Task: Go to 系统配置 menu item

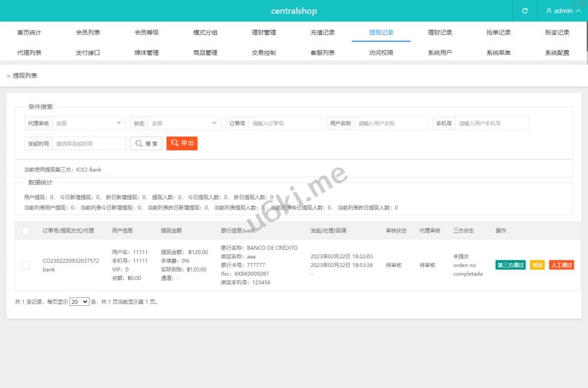Action: click(x=557, y=53)
